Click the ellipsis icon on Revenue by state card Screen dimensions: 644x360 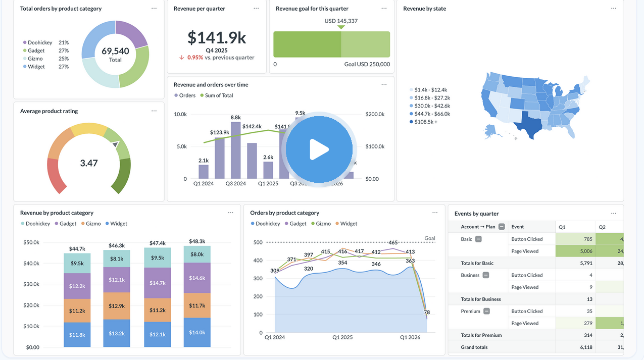pyautogui.click(x=614, y=8)
